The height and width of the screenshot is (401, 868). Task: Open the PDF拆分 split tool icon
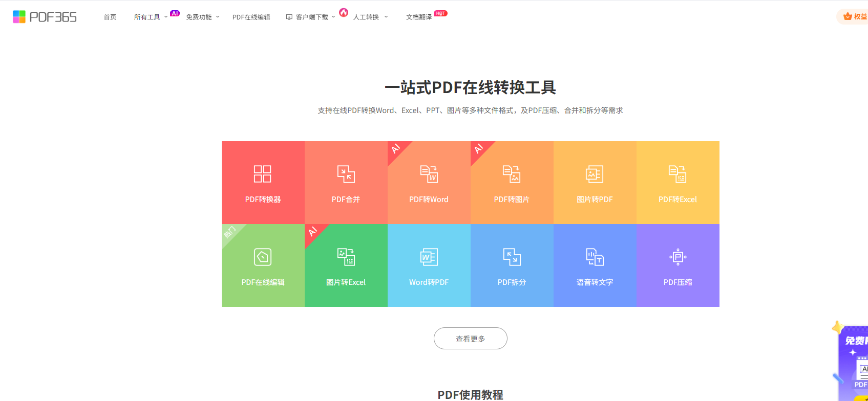tap(512, 257)
